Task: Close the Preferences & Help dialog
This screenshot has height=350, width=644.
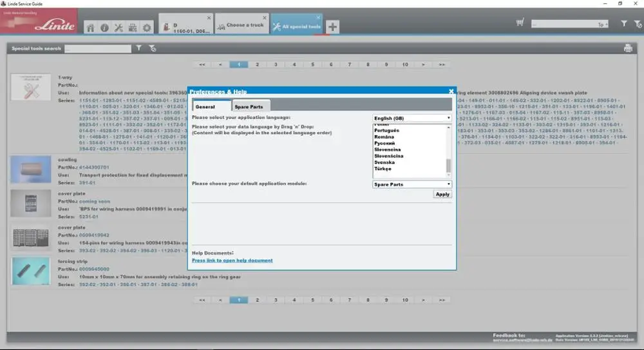Action: 451,92
